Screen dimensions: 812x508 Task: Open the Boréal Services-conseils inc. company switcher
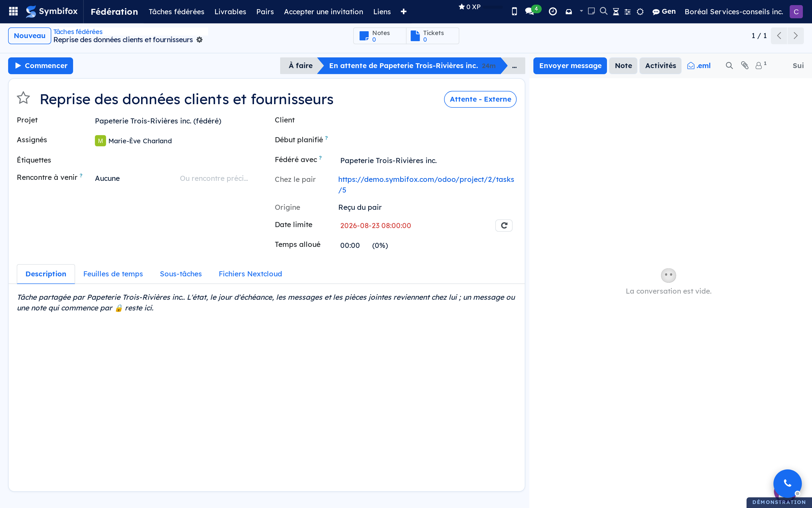(x=734, y=12)
